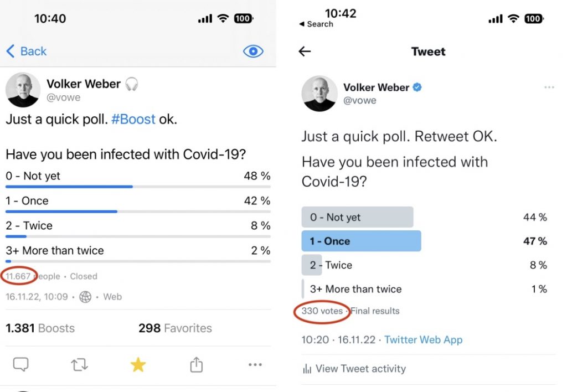Open the more options ellipsis in bottom toolbar
The width and height of the screenshot is (567, 392).
click(x=255, y=364)
